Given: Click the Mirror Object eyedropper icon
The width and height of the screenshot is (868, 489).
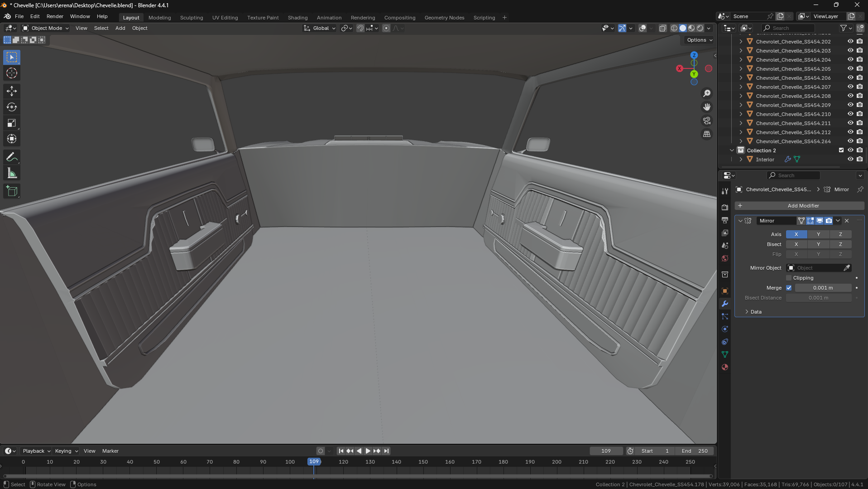Looking at the screenshot, I should point(846,268).
